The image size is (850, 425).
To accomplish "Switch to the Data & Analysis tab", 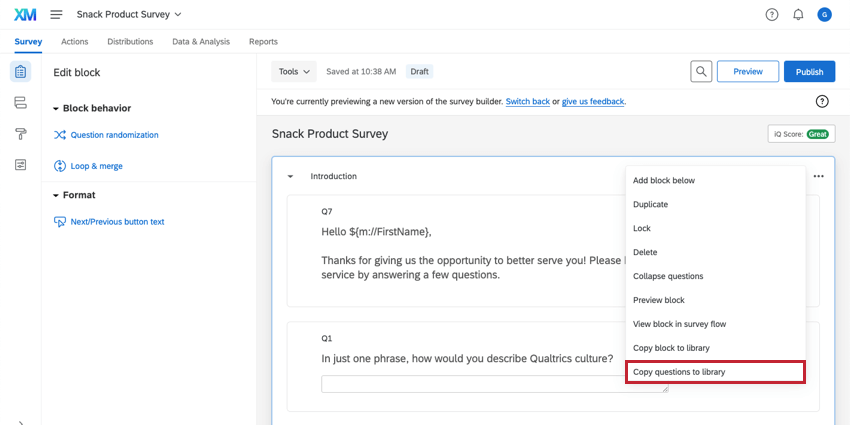I will 201,42.
